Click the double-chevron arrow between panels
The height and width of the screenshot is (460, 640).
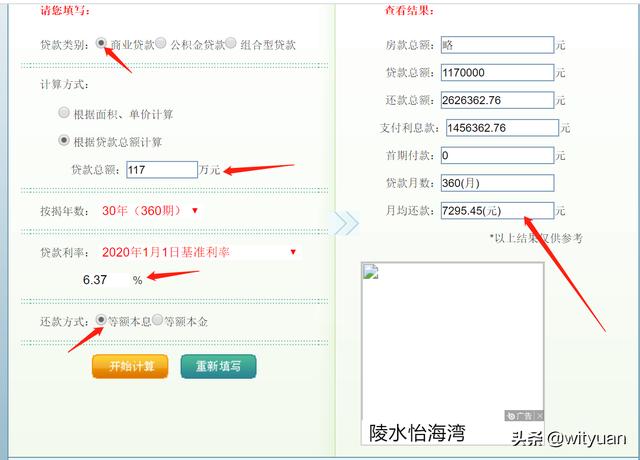pos(345,222)
